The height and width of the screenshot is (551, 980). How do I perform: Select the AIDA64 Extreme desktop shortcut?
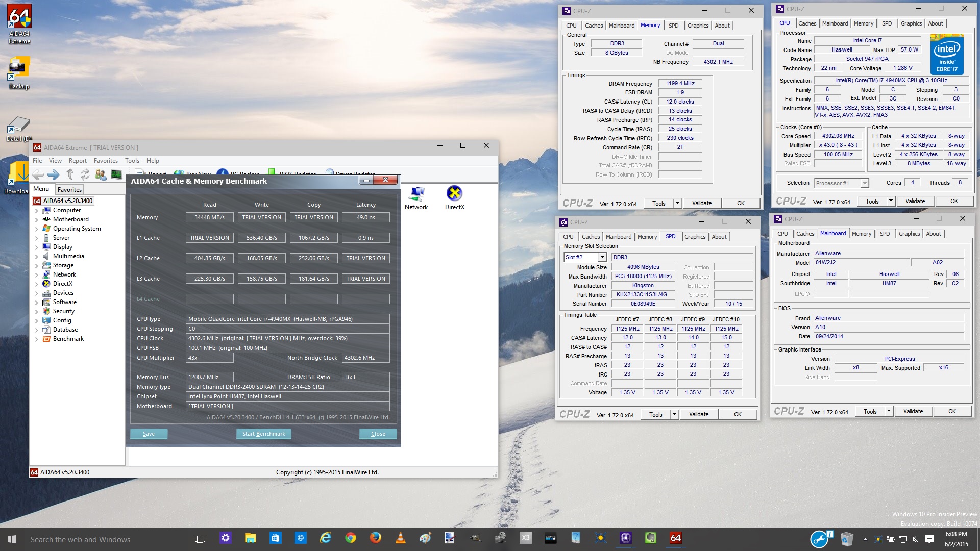[x=19, y=24]
